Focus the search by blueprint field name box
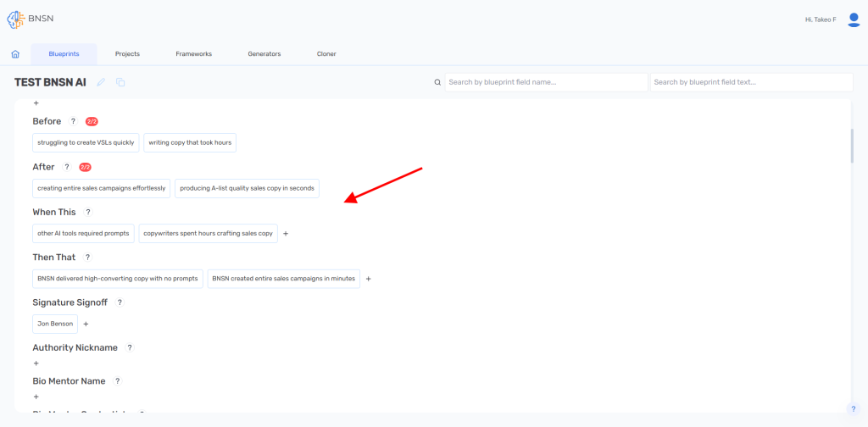The width and height of the screenshot is (868, 427). 547,82
